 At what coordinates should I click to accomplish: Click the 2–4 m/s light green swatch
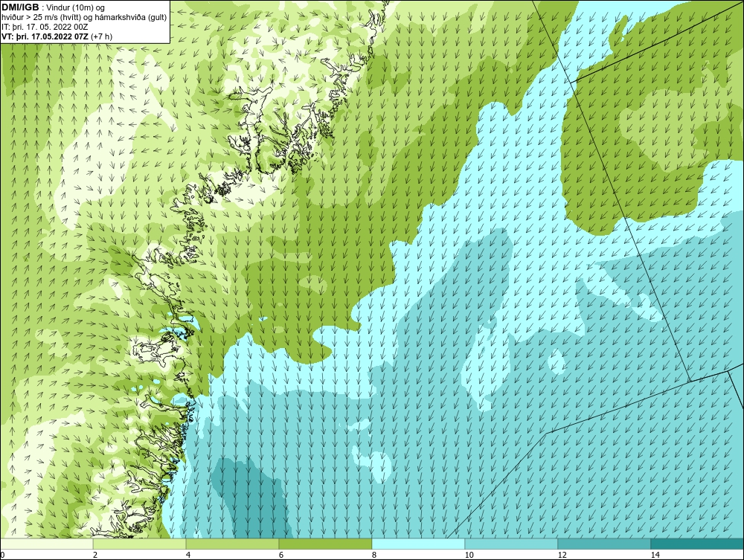tap(140, 544)
